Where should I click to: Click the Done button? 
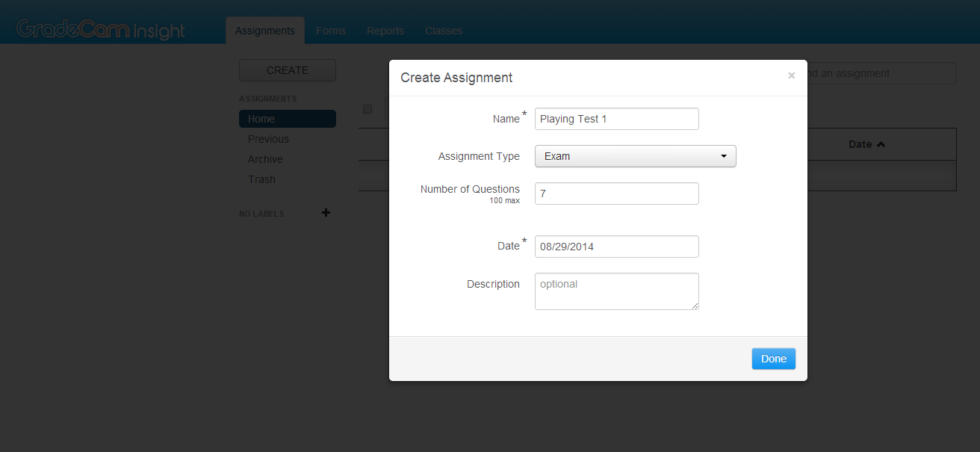[x=773, y=359]
